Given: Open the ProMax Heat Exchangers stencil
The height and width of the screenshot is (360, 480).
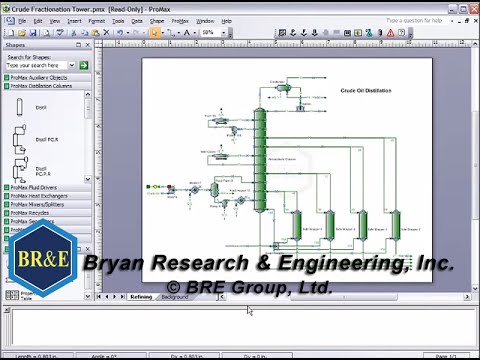Looking at the screenshot, I should [47, 196].
